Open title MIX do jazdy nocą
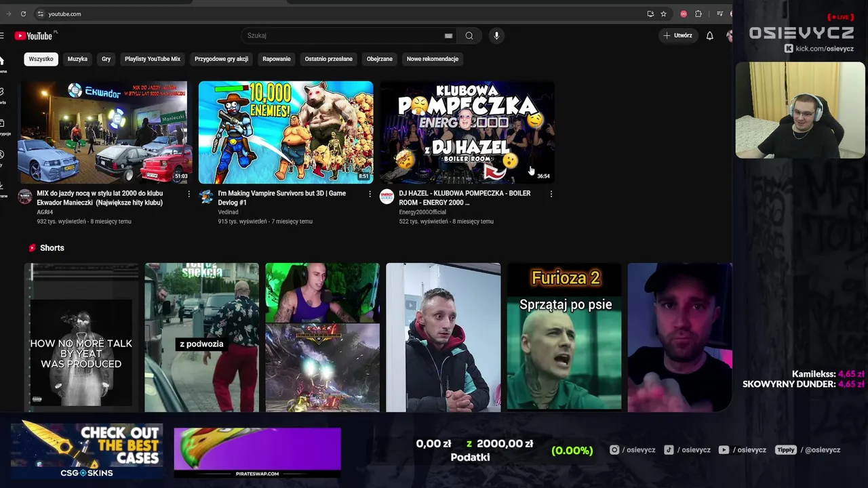The image size is (868, 488). [x=100, y=198]
